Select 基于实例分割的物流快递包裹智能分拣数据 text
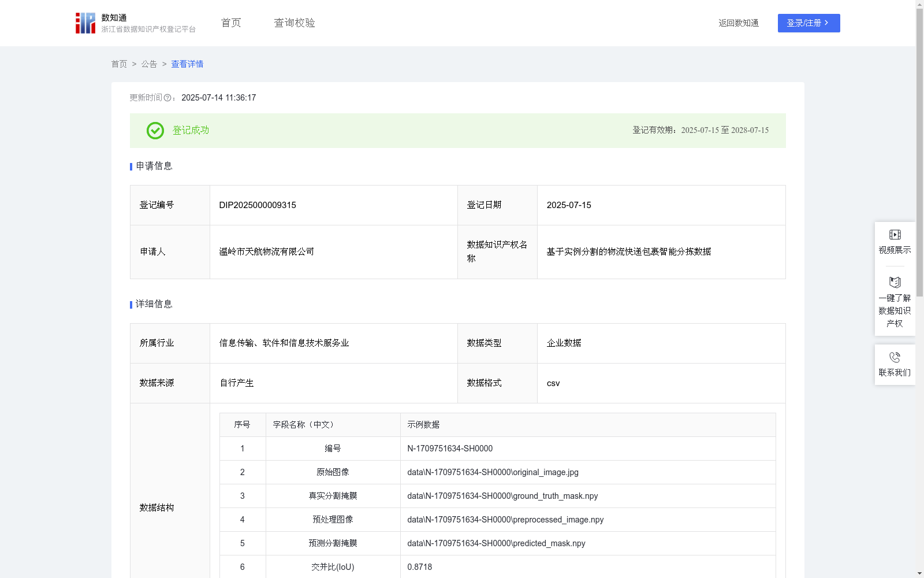Screen dimensions: 924x578 click(629, 252)
